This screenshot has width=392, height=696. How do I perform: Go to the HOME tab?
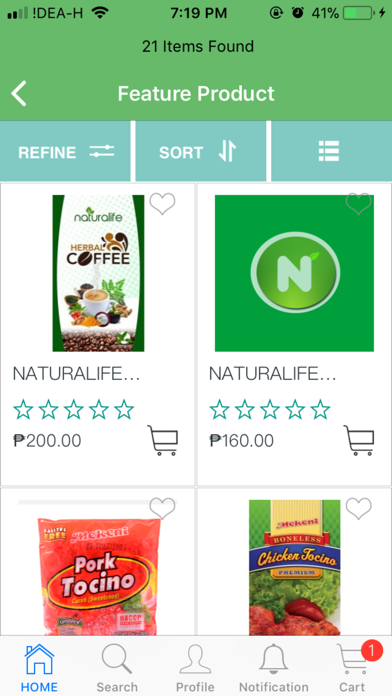(39, 667)
